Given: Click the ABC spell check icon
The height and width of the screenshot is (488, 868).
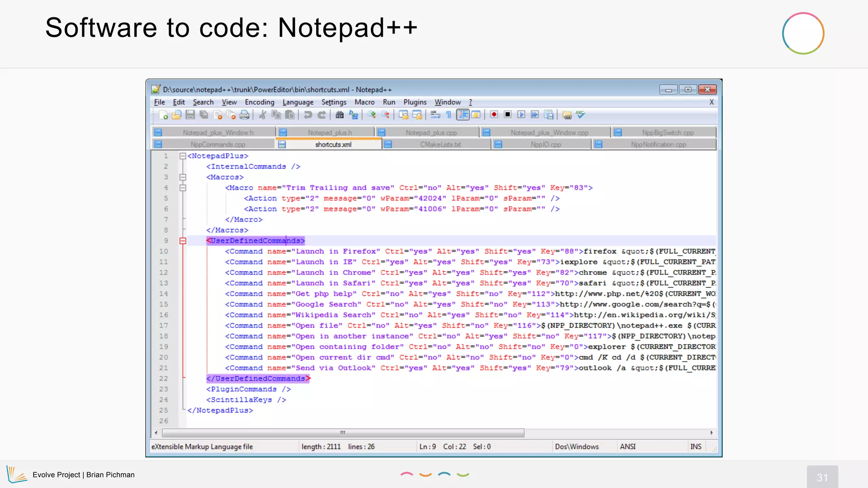Looking at the screenshot, I should 580,115.
